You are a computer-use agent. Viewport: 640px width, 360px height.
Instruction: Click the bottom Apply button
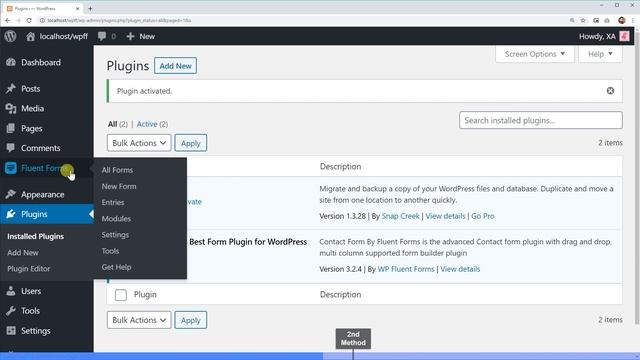(191, 320)
